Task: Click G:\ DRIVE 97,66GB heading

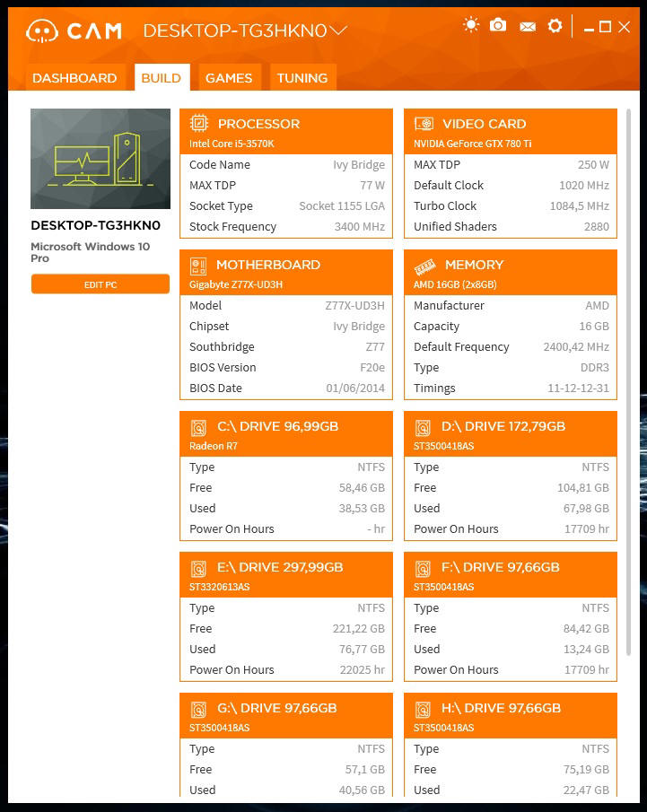Action: click(x=277, y=708)
